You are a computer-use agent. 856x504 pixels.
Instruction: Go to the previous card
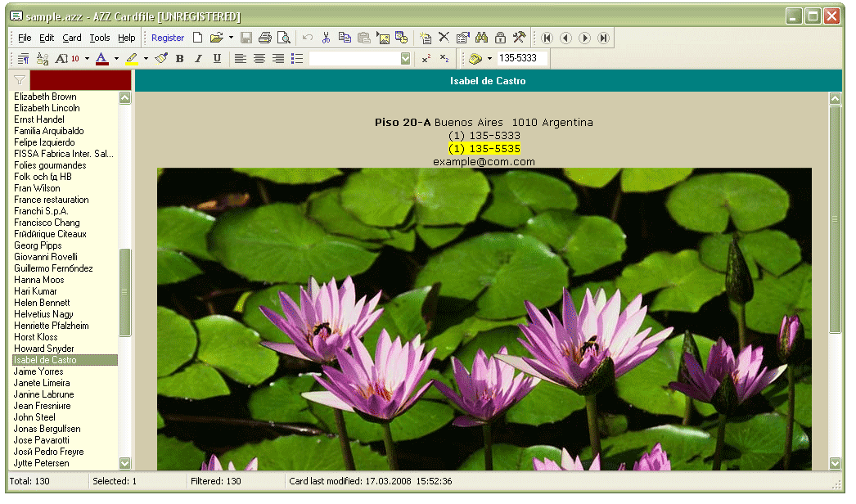pyautogui.click(x=565, y=38)
